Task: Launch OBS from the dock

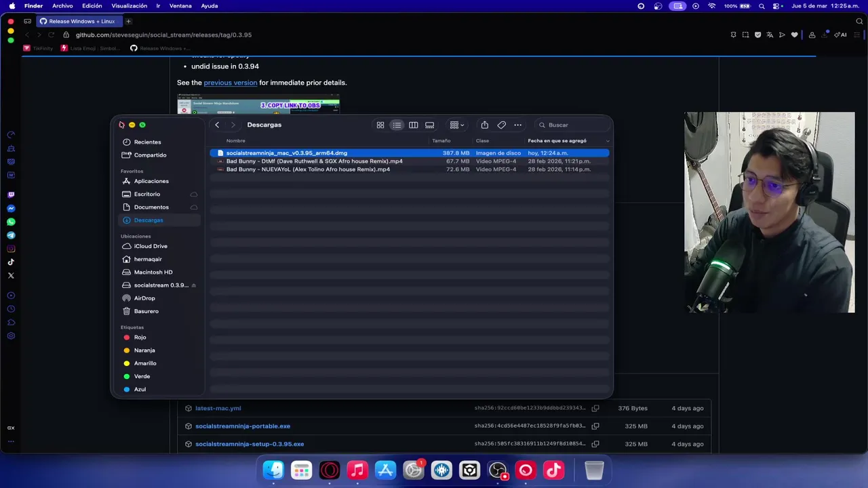Action: (x=498, y=470)
